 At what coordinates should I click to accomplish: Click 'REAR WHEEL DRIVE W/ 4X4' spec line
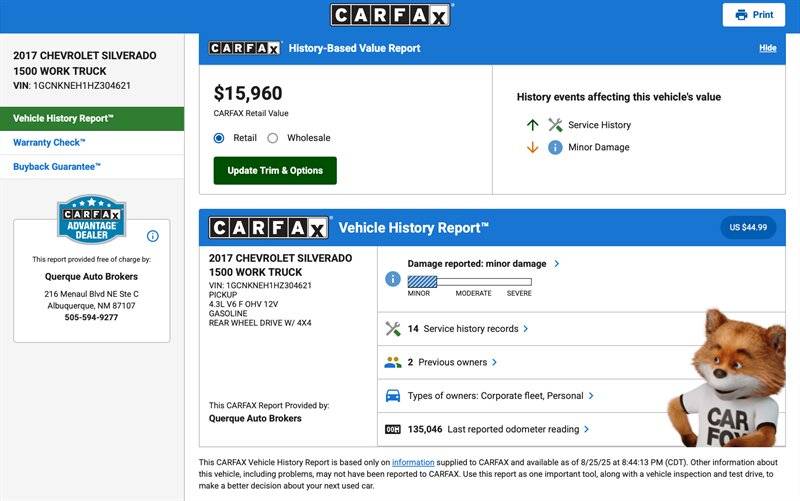260,323
